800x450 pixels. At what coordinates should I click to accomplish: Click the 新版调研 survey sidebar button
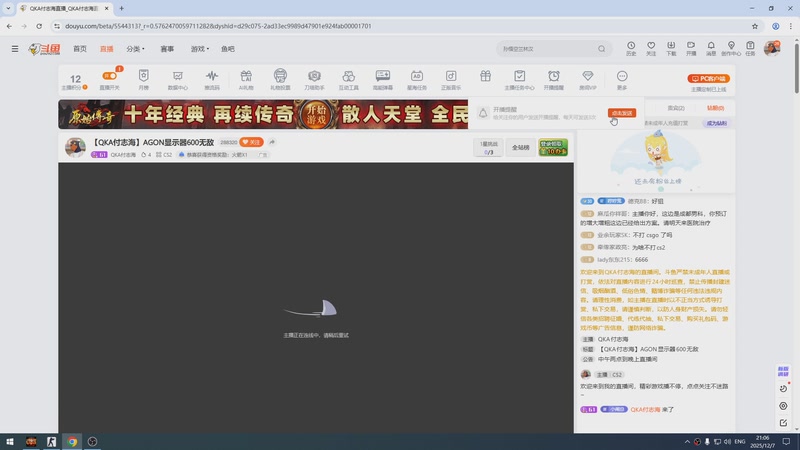pos(783,371)
